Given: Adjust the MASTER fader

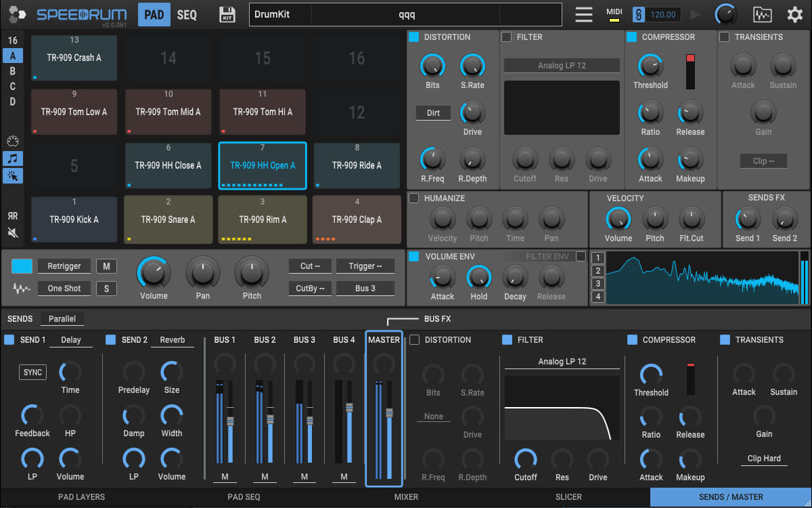Looking at the screenshot, I should coord(389,413).
